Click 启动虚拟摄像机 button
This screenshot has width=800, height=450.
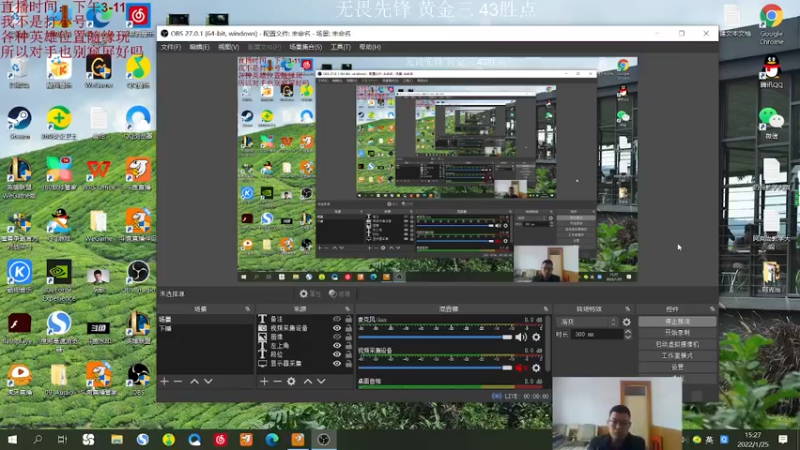point(677,344)
